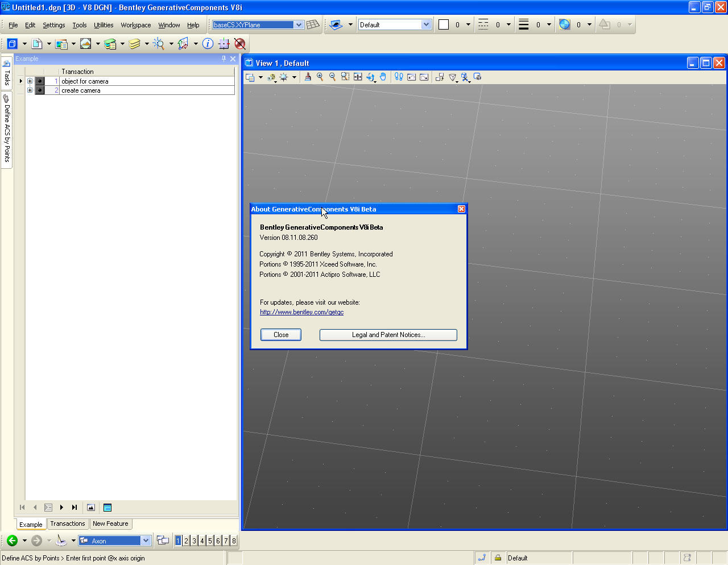Open the Axon view rotation dropdown

pos(146,541)
